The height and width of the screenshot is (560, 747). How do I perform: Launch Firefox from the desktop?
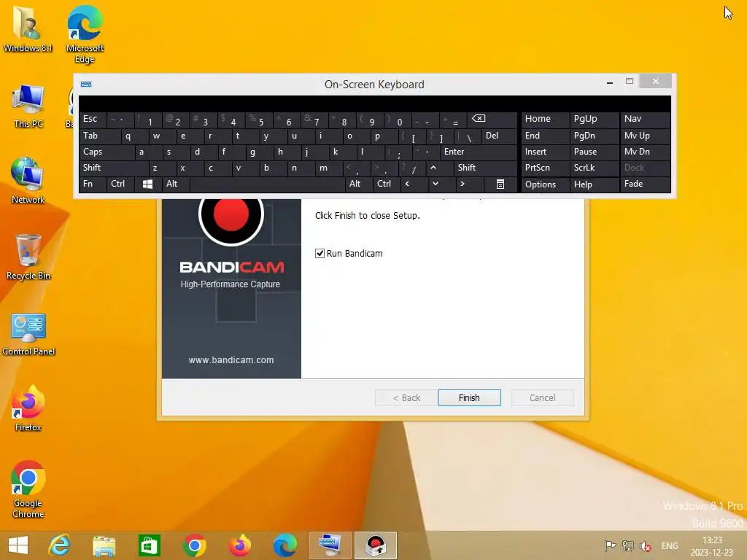click(28, 408)
